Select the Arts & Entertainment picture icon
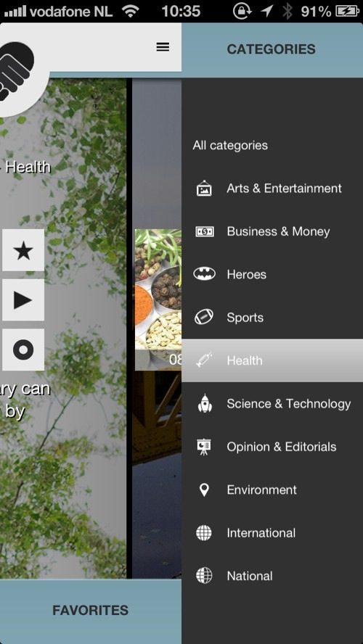 point(204,189)
